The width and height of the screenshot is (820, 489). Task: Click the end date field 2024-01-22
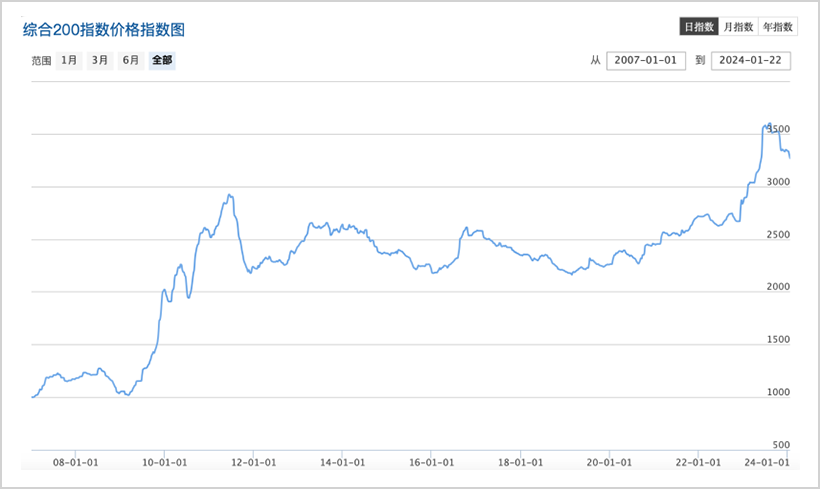pyautogui.click(x=751, y=61)
